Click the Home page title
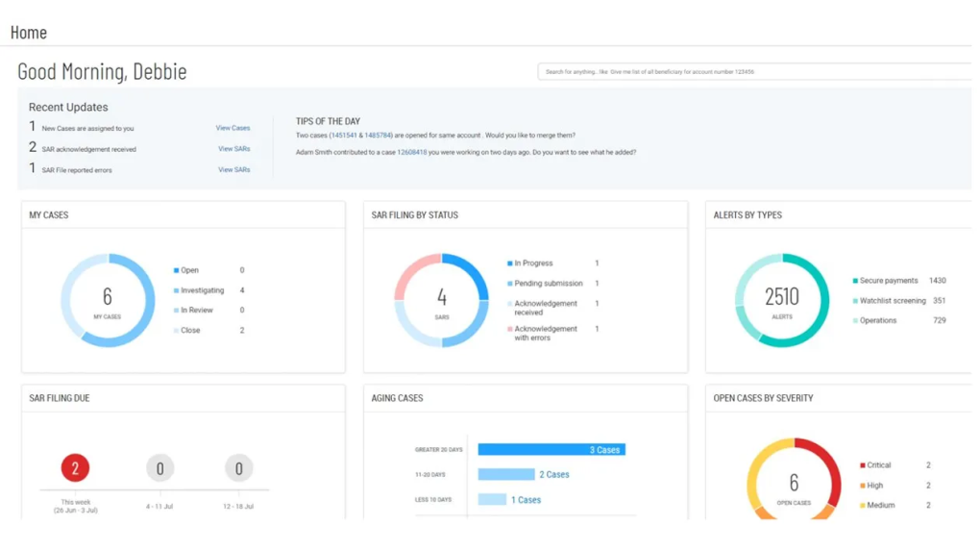980x550 pixels. (29, 33)
